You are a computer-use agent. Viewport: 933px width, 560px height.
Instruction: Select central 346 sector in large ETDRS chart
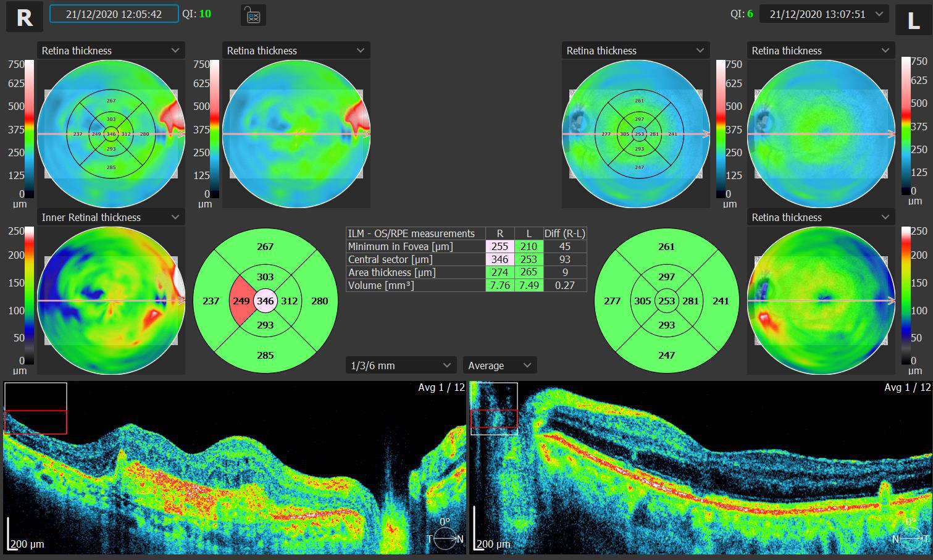[266, 301]
